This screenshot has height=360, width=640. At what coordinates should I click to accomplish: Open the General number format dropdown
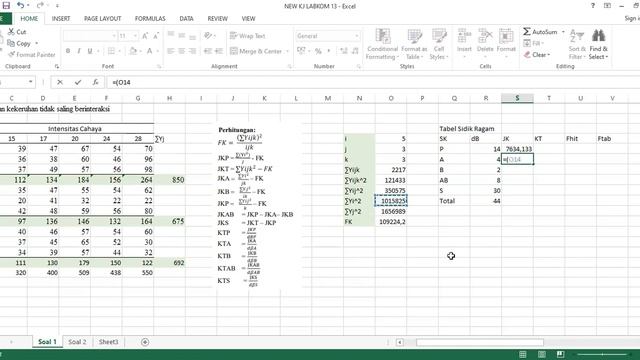356,36
